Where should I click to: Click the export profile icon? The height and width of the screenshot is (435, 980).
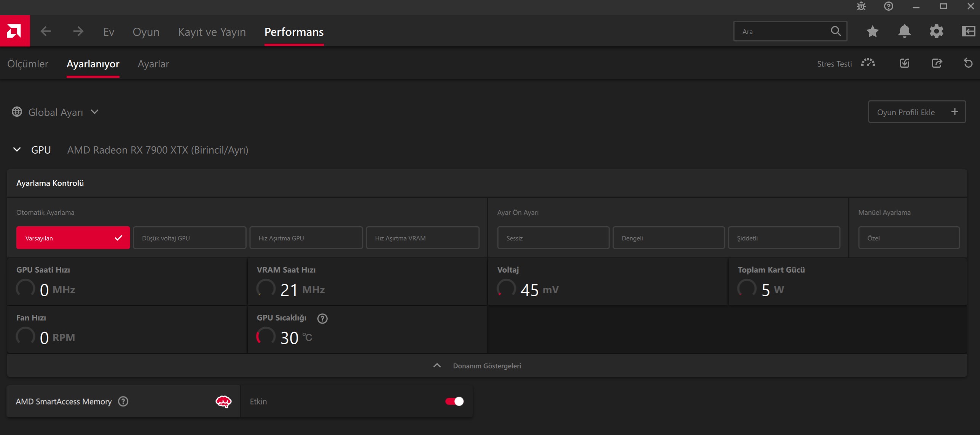coord(937,63)
